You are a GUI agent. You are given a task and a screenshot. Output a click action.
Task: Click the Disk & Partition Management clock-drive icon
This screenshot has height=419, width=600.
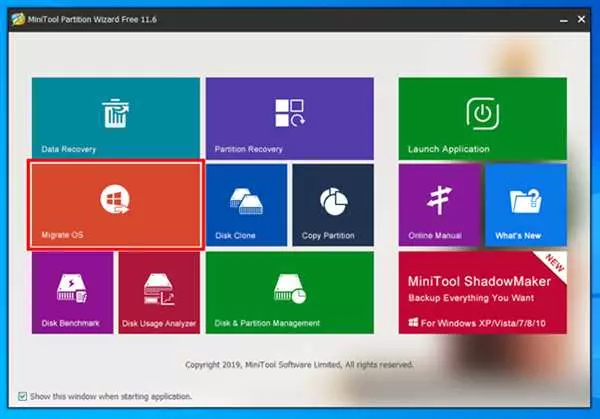(290, 289)
